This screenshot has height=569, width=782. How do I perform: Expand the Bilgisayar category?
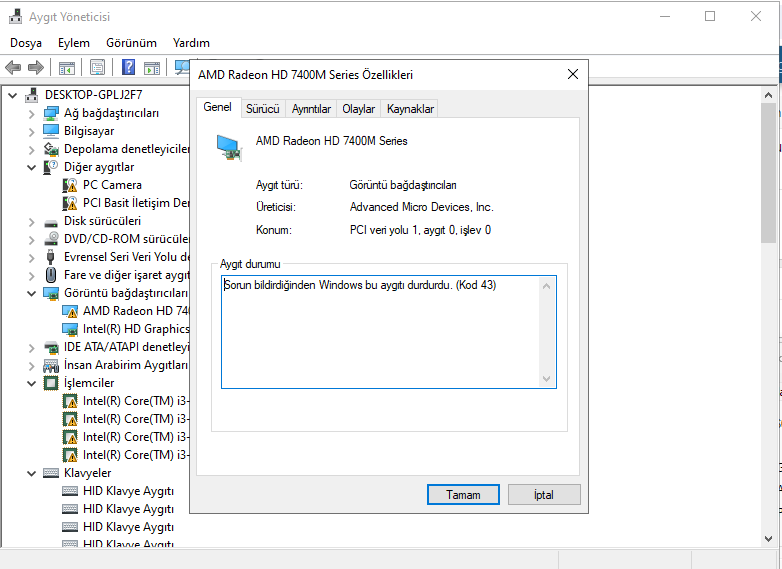pyautogui.click(x=31, y=132)
